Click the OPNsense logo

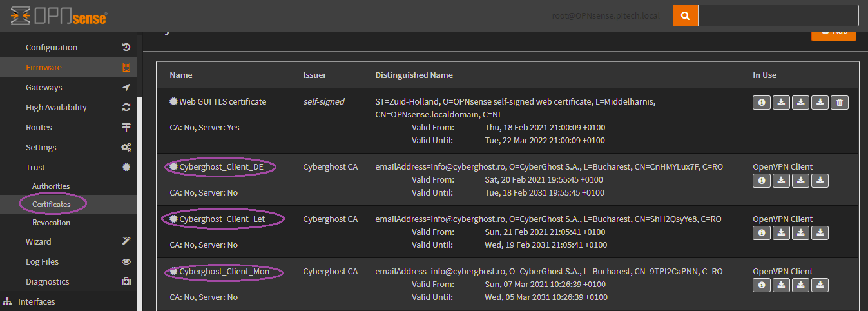tap(59, 16)
